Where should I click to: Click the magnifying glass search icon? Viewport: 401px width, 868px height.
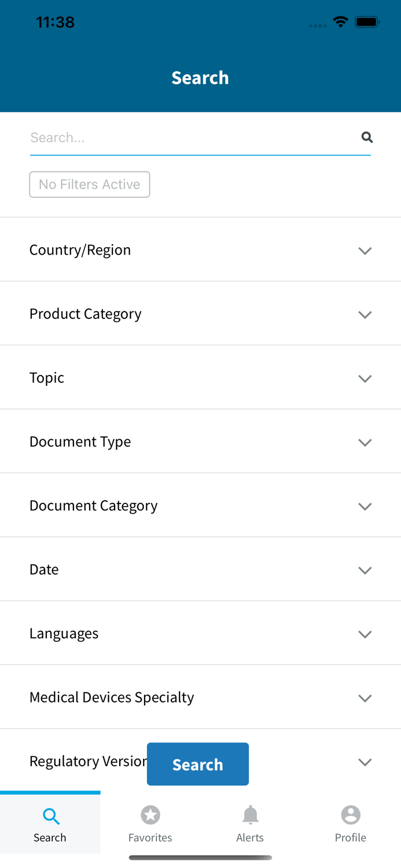pos(367,137)
